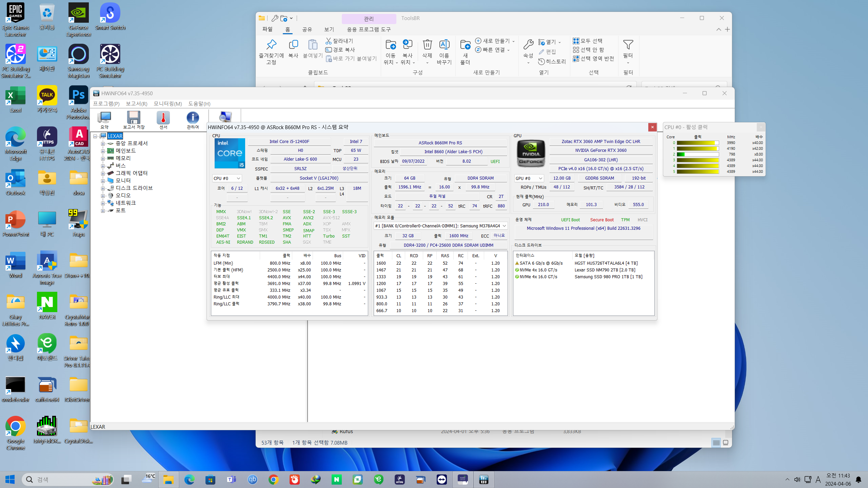This screenshot has height=488, width=868.
Task: Open File Explorer from the taskbar
Action: pos(168,480)
